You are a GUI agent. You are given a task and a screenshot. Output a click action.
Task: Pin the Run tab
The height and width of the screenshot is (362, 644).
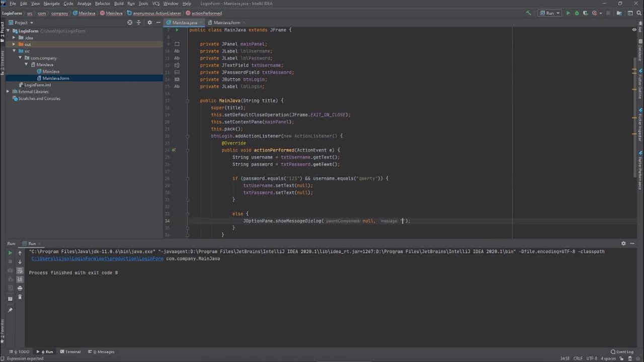click(10, 310)
